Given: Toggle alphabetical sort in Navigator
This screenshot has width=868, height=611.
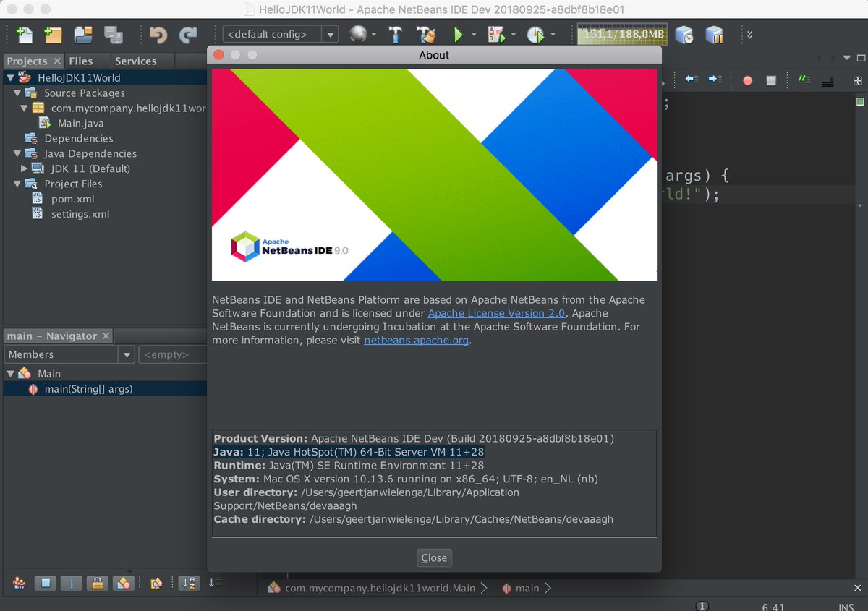Looking at the screenshot, I should (x=189, y=583).
